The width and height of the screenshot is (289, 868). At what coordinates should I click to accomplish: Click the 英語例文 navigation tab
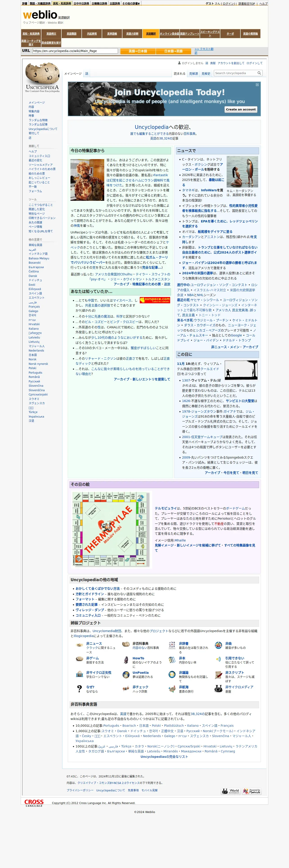(x=51, y=34)
